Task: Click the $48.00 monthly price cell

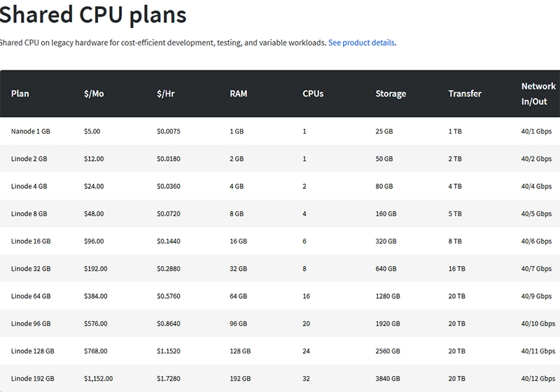Action: coord(94,213)
